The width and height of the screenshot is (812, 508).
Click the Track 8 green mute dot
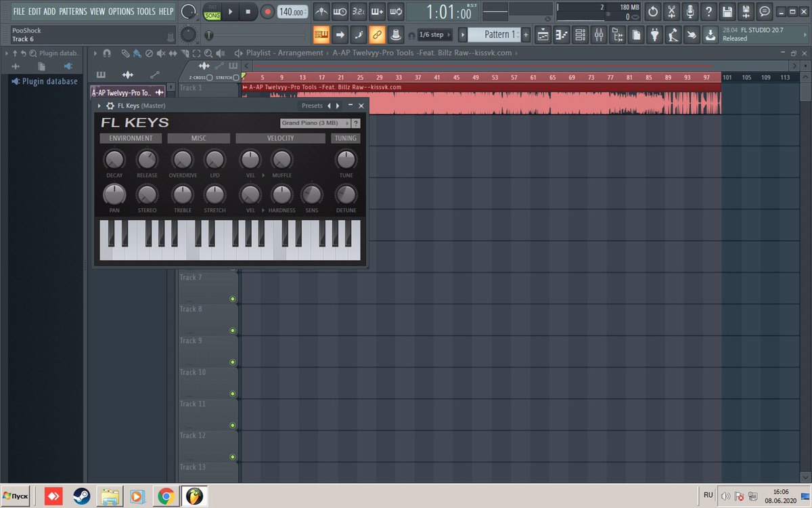point(232,331)
